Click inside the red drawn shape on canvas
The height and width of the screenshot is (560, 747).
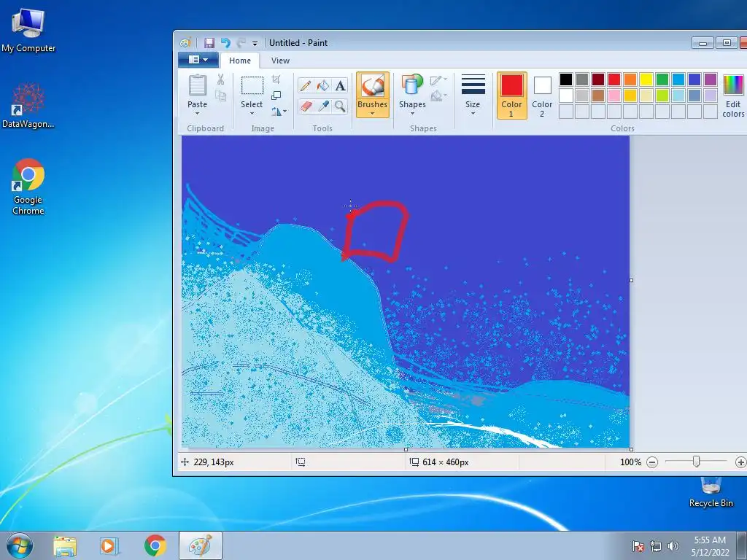click(376, 231)
